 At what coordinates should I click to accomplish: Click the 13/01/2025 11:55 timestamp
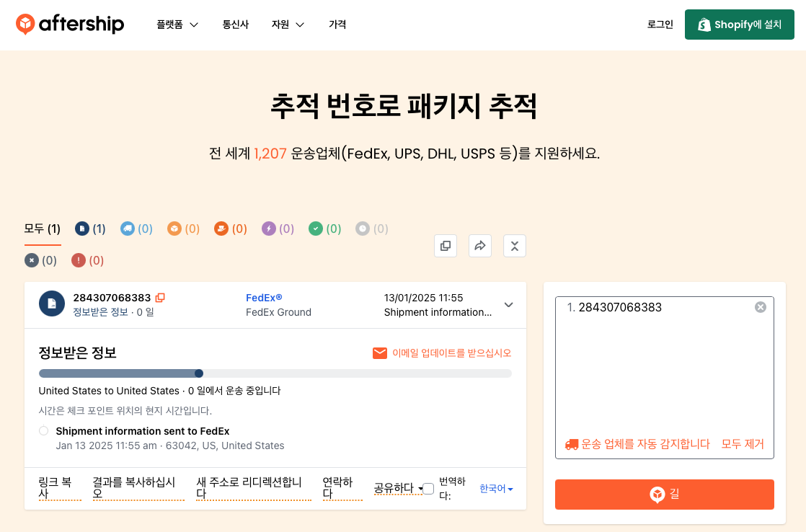pos(423,298)
